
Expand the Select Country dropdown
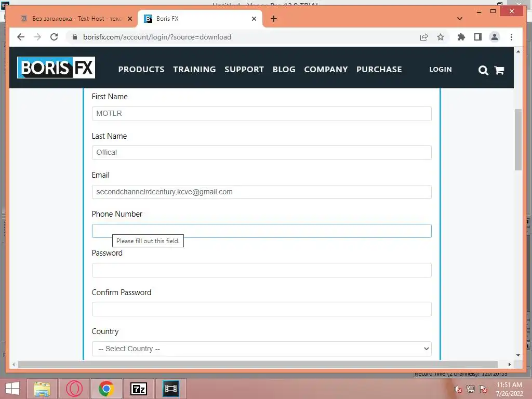click(x=262, y=349)
